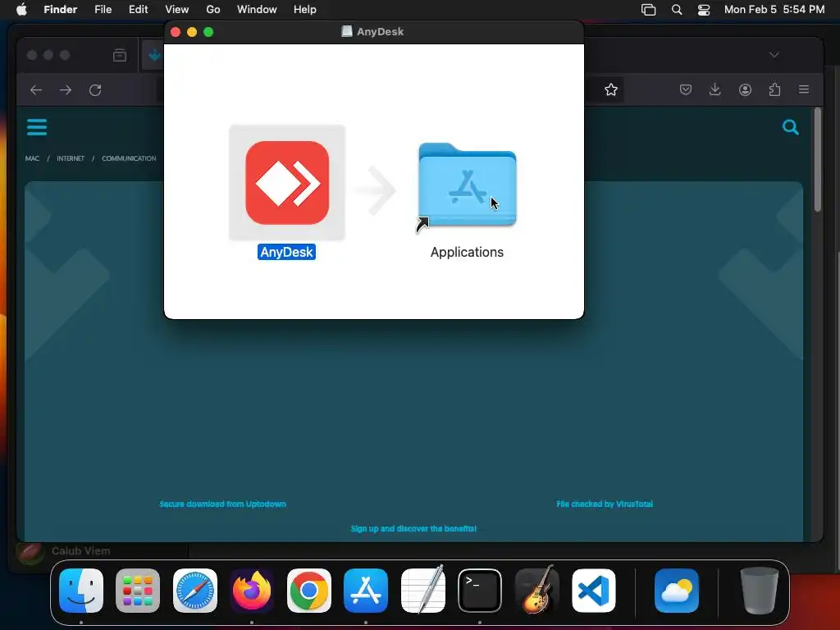The image size is (840, 630).
Task: Open Firefox account icon
Action: click(x=745, y=89)
